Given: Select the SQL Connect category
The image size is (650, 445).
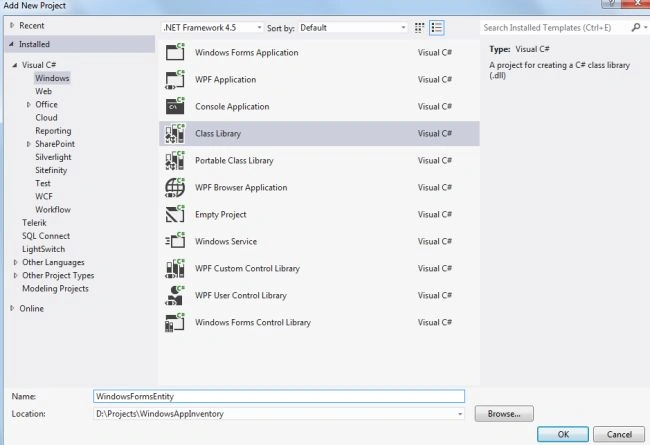Looking at the screenshot, I should point(46,236).
